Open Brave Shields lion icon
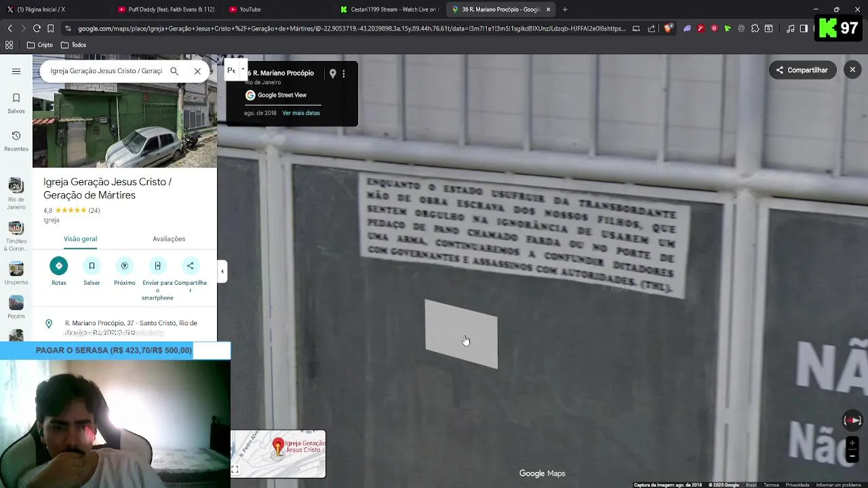 pyautogui.click(x=668, y=28)
